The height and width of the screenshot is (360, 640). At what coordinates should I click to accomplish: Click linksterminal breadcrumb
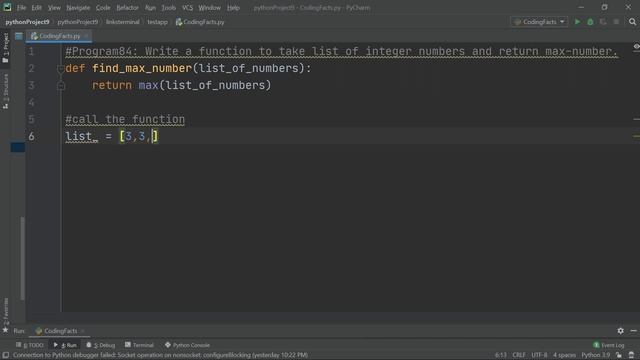click(122, 22)
